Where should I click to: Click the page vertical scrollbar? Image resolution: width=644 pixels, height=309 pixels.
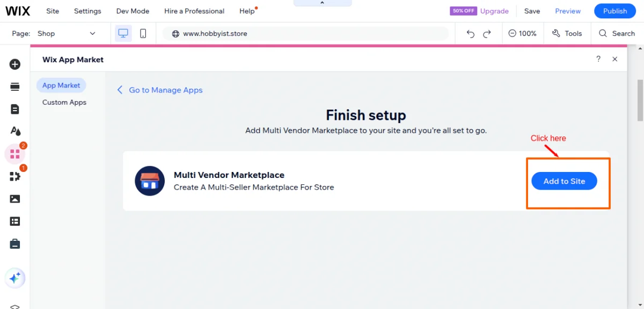pos(640,101)
